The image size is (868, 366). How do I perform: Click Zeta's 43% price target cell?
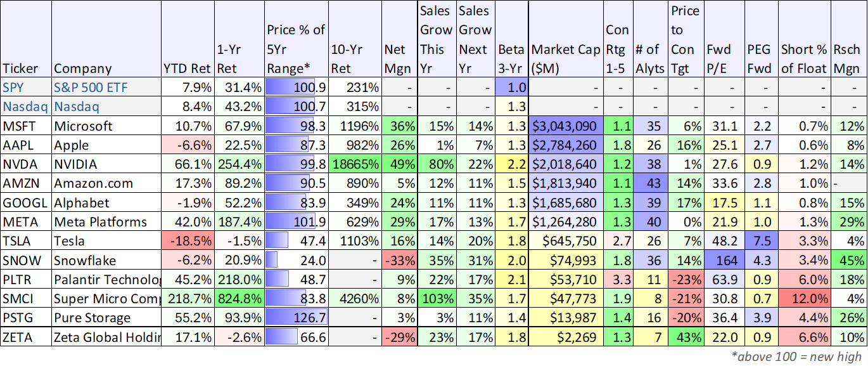pyautogui.click(x=686, y=337)
